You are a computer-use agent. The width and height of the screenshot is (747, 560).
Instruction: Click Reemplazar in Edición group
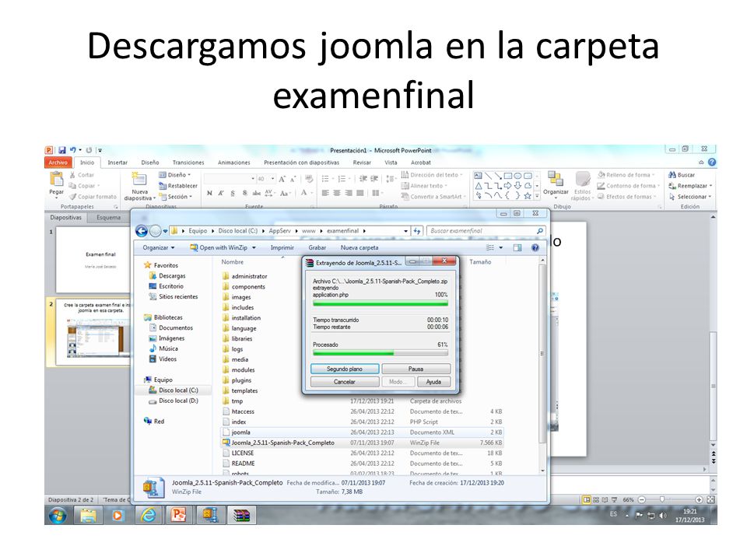690,186
